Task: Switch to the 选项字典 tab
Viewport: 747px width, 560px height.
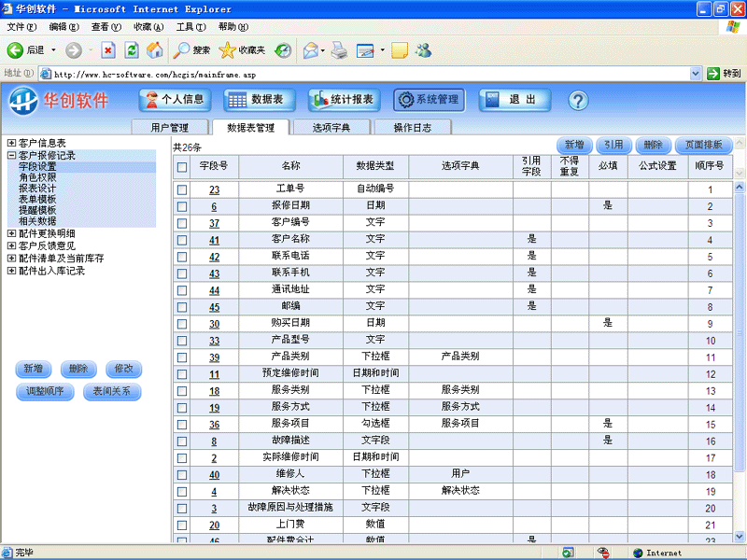Action: click(331, 127)
